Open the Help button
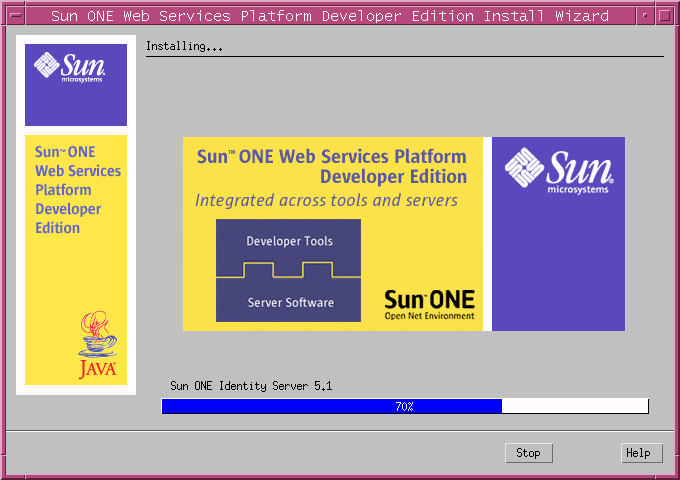680x480 pixels. click(x=642, y=453)
